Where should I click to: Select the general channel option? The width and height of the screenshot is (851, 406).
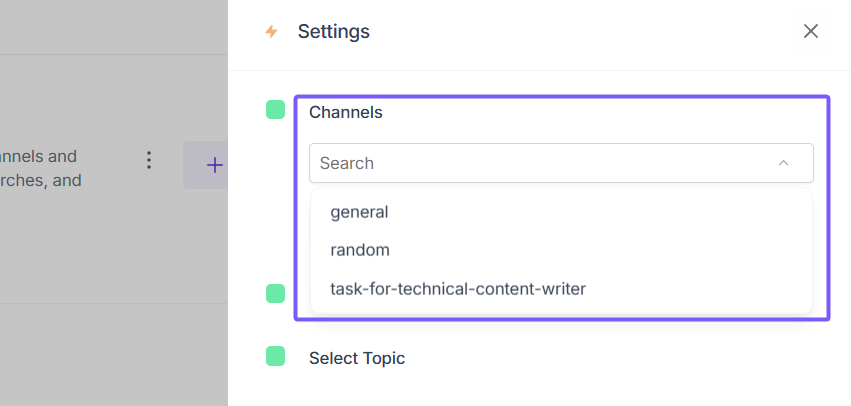359,212
